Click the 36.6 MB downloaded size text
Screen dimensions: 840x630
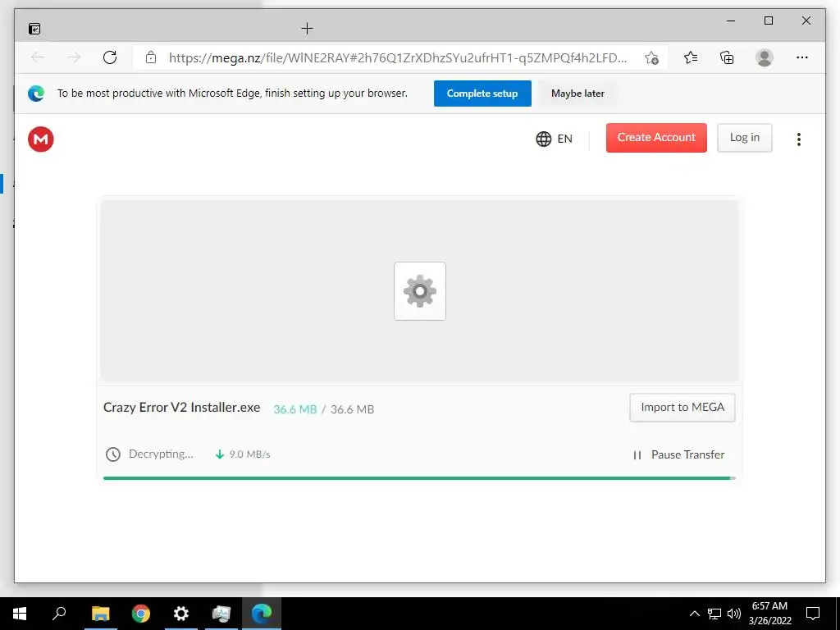[295, 409]
